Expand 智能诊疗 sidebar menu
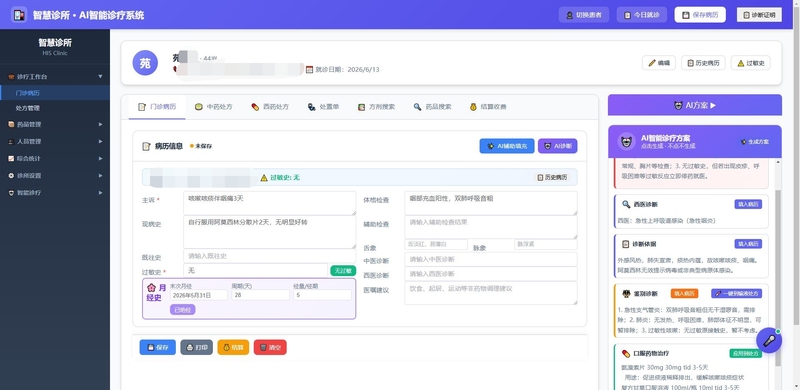The width and height of the screenshot is (800, 390). click(55, 192)
